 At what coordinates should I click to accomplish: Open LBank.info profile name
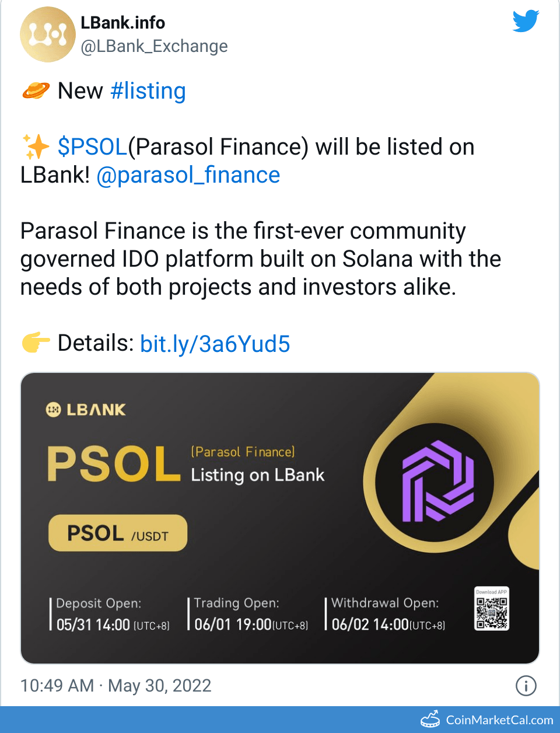tap(123, 23)
